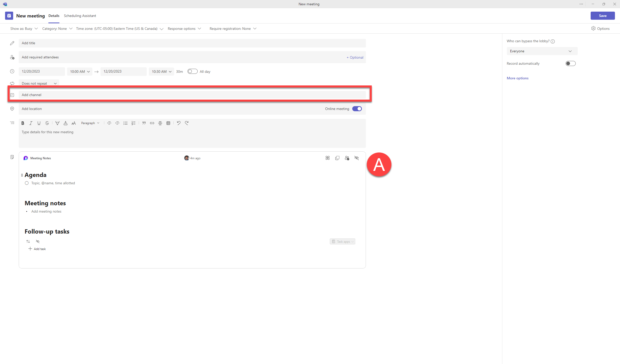Viewport: 620px width, 364px height.
Task: Turn off Online meeting toggle
Action: (357, 109)
